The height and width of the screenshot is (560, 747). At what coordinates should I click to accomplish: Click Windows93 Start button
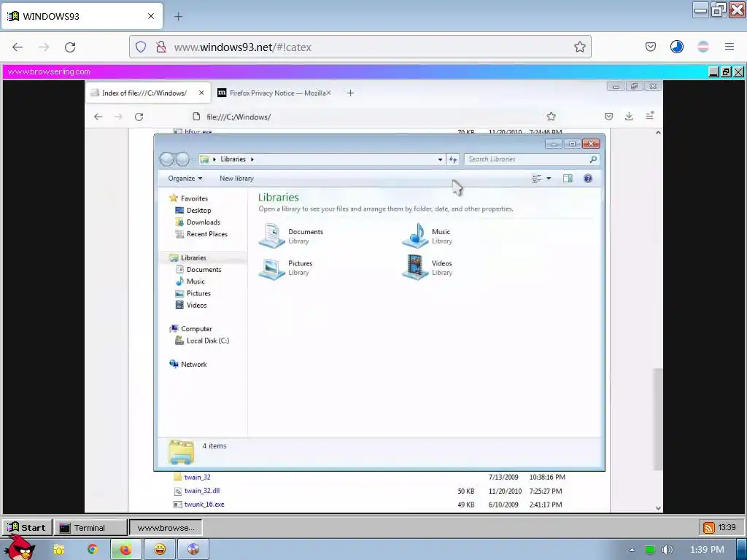[x=27, y=528]
